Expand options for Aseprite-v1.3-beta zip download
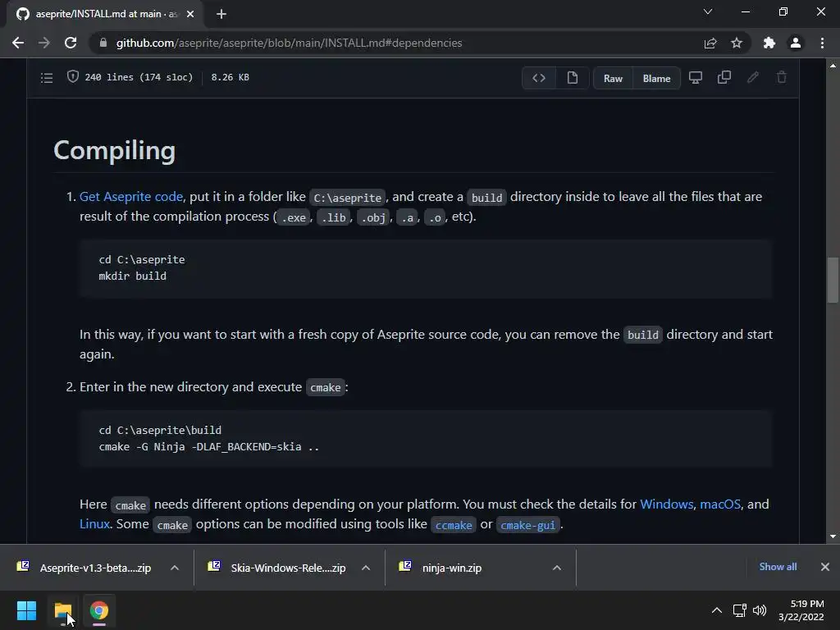The width and height of the screenshot is (840, 630). (175, 568)
